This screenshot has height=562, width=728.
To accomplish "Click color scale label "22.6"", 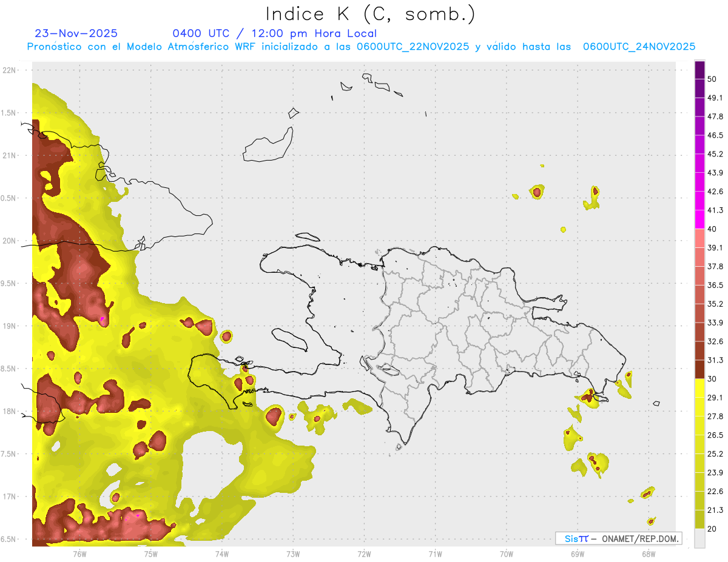I will [715, 492].
